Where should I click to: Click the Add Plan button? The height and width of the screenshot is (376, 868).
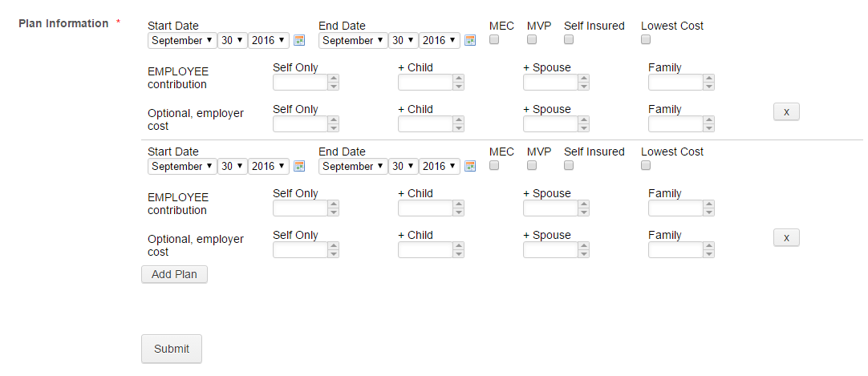(x=174, y=274)
